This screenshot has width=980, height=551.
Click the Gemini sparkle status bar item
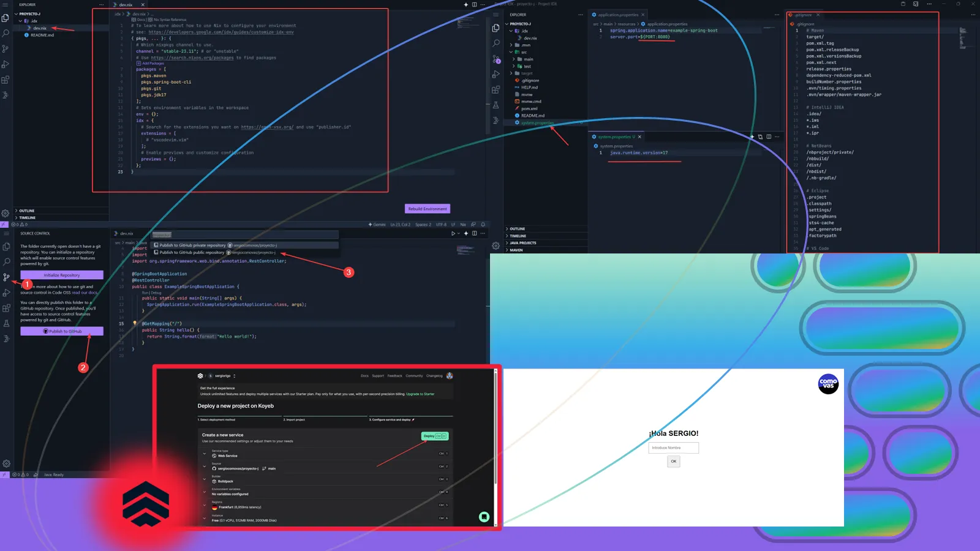[x=377, y=225]
